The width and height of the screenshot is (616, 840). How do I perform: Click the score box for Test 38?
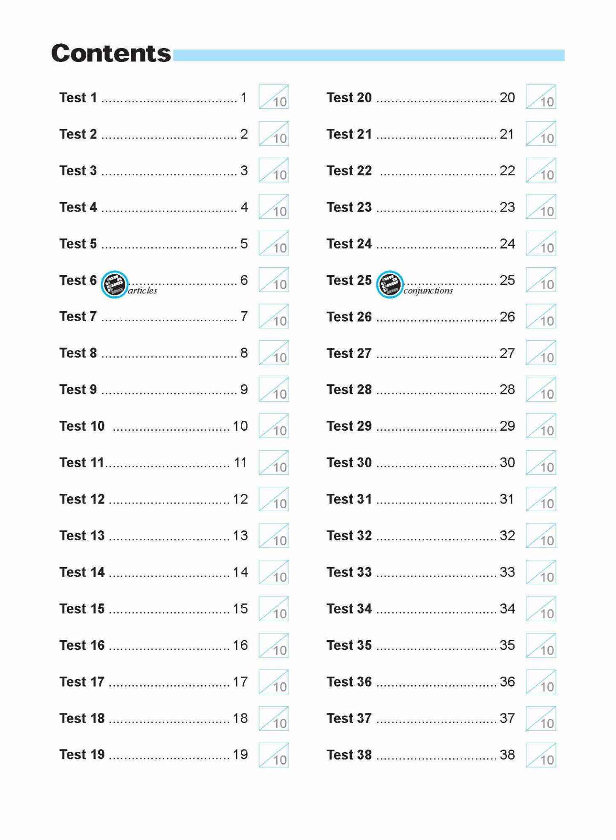coord(541,755)
